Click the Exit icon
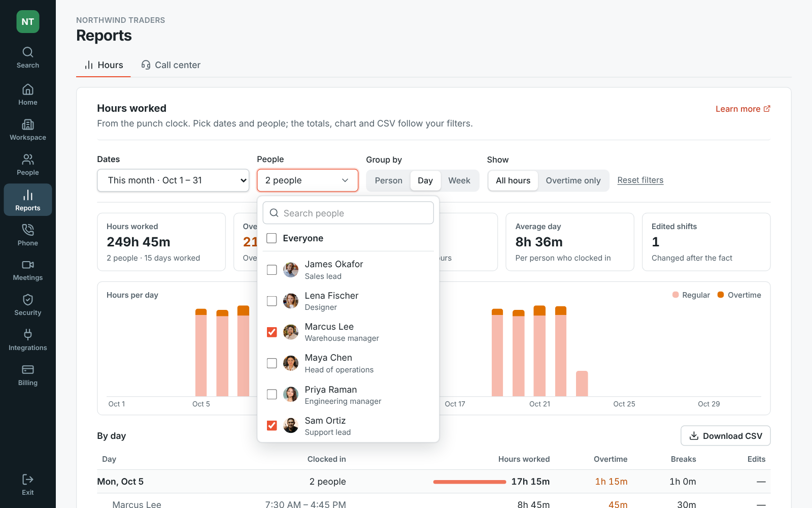812x508 pixels. 28,479
